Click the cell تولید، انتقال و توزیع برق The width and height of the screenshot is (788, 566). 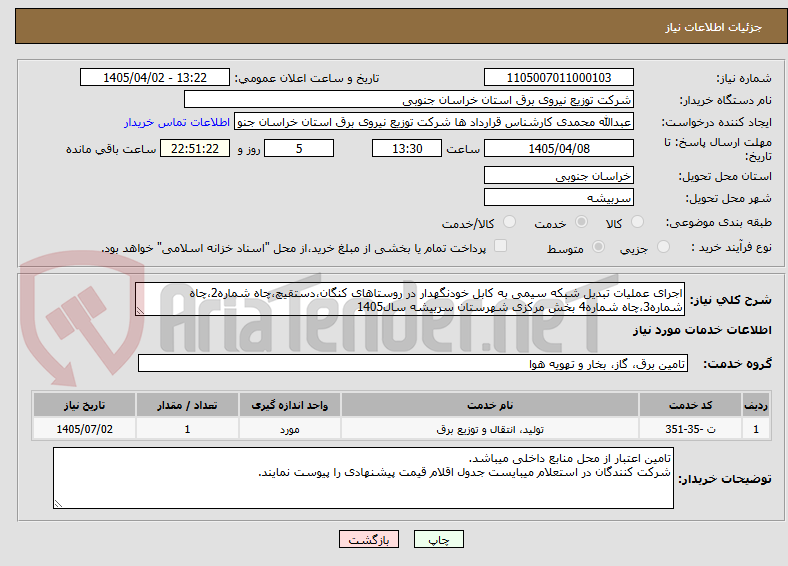(490, 429)
